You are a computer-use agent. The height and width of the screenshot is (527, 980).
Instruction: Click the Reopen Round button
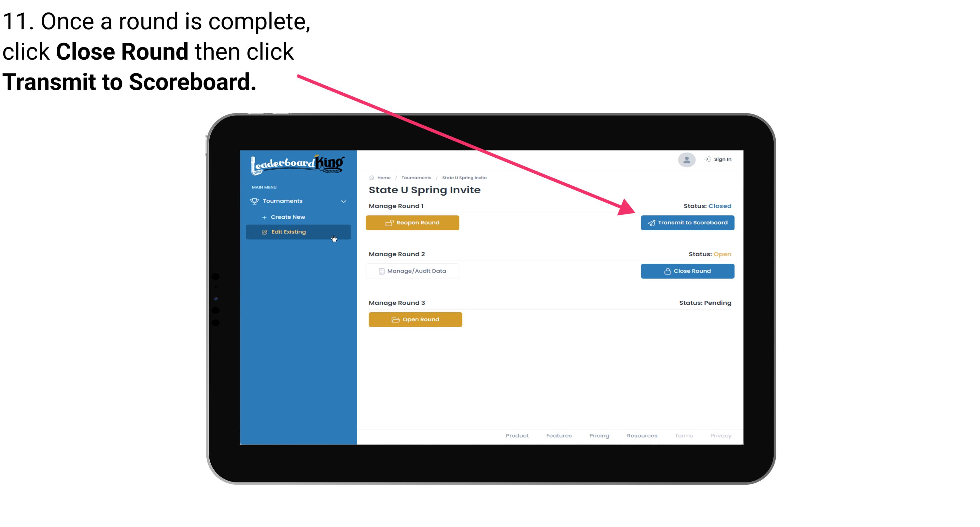coord(414,222)
